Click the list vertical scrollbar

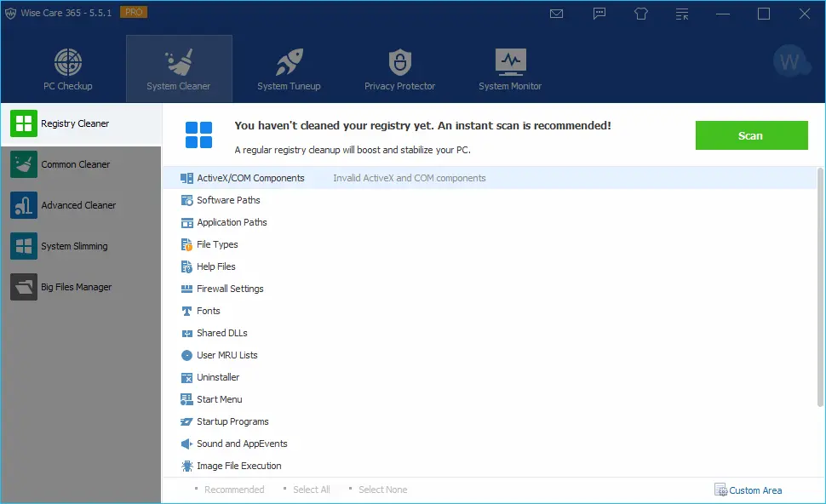click(820, 287)
